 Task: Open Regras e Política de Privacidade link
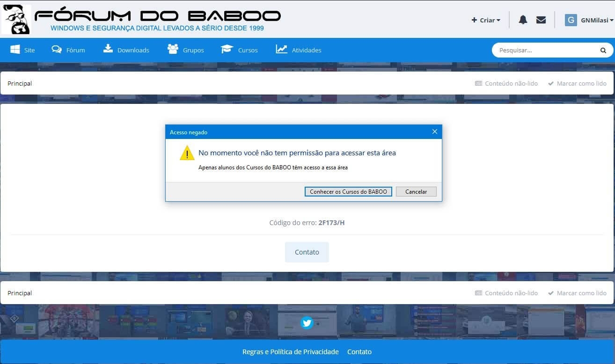point(290,352)
